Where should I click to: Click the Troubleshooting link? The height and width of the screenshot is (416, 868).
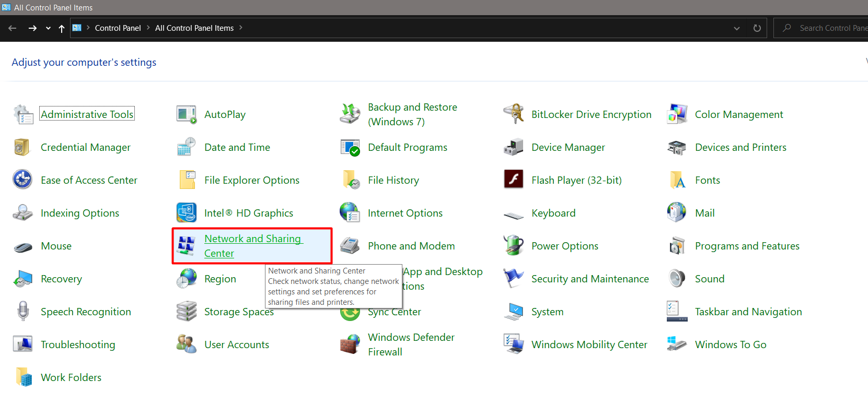click(x=78, y=344)
